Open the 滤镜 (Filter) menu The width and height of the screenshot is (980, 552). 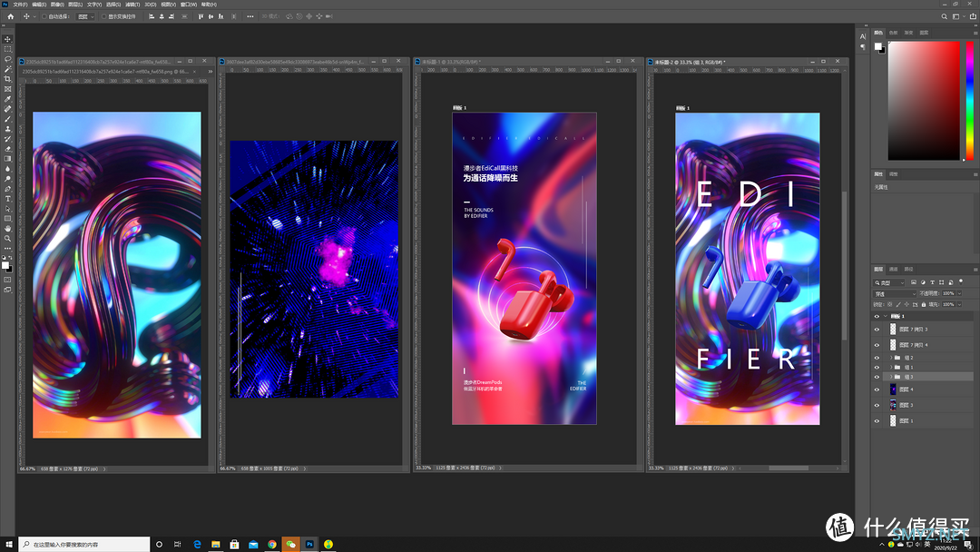[132, 5]
